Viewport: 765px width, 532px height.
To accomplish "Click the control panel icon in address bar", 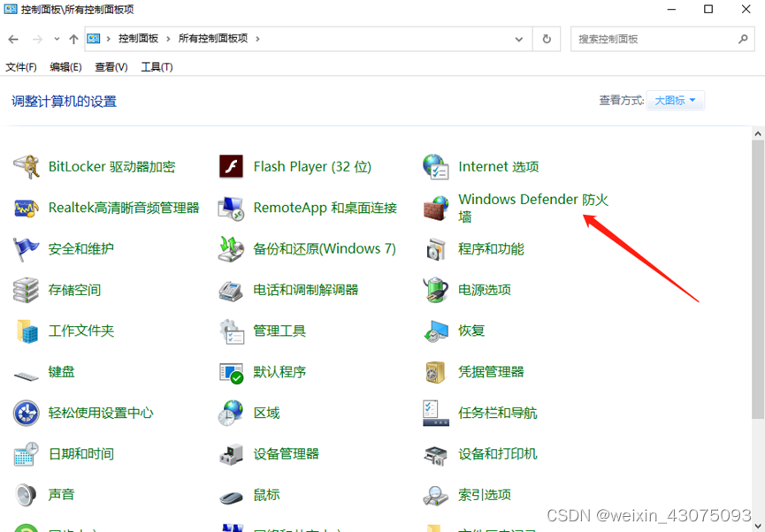I will point(93,39).
